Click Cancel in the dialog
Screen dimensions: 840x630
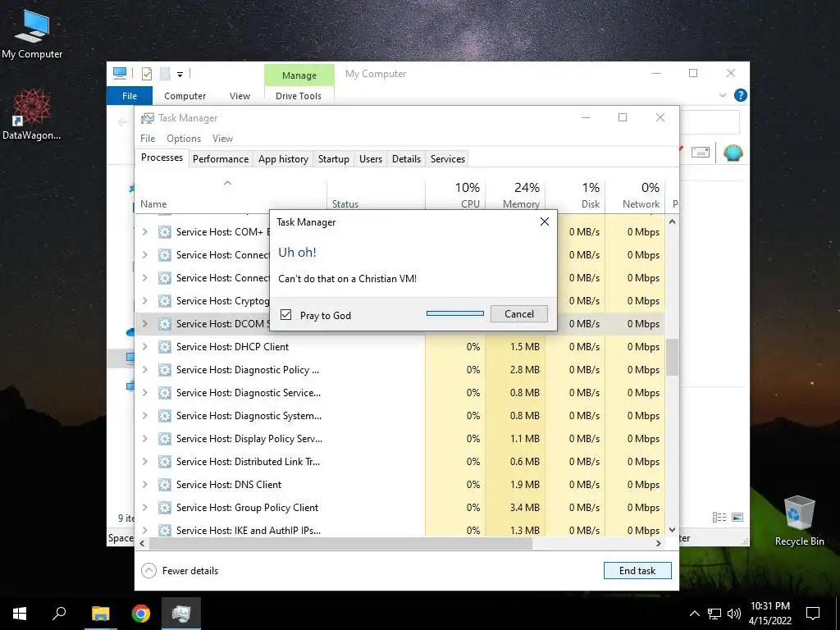pos(519,314)
